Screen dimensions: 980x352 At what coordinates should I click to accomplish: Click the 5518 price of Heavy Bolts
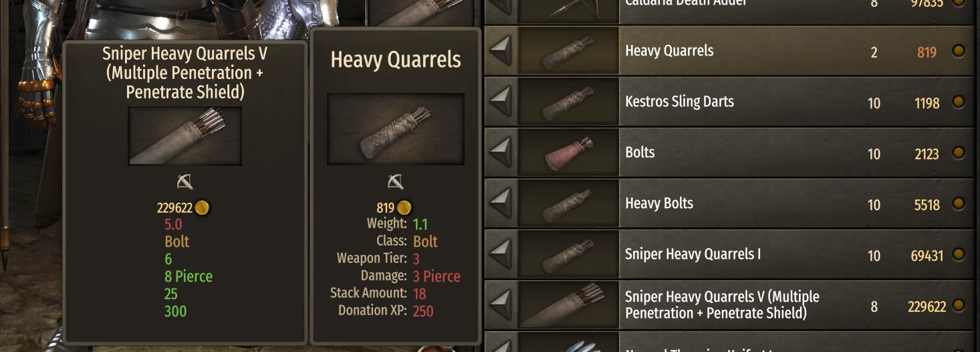coord(927,205)
